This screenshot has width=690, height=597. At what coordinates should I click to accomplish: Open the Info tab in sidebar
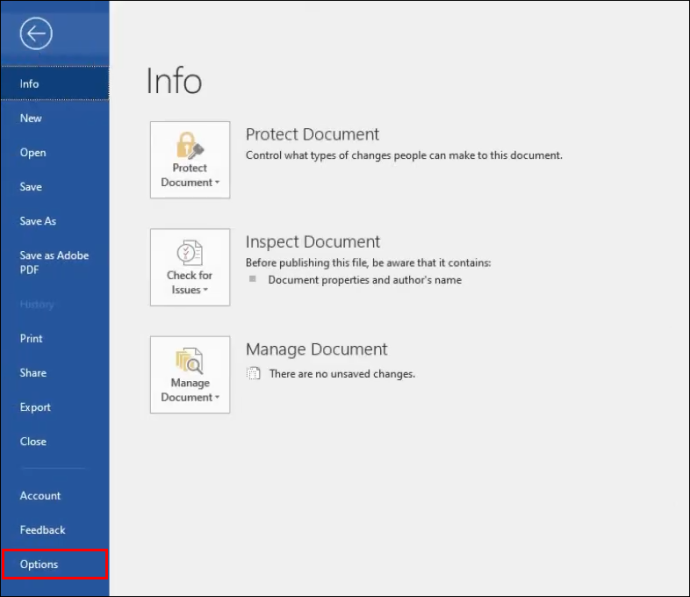55,84
